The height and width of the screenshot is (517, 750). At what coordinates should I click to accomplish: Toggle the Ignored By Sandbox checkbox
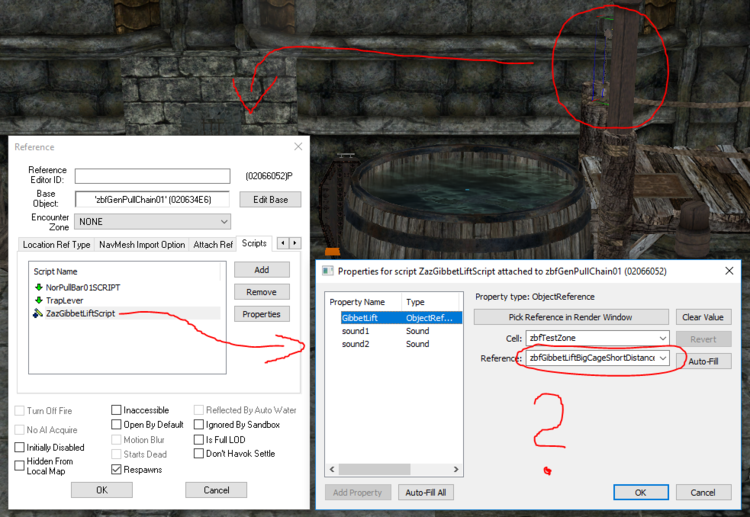tap(199, 424)
